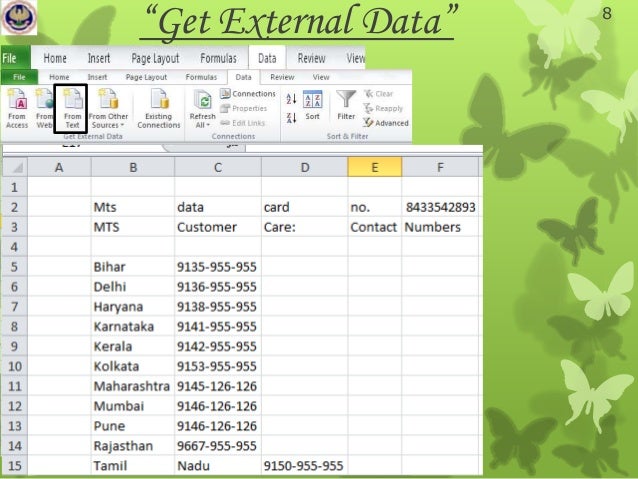The width and height of the screenshot is (638, 479).
Task: Switch to the small View tab
Action: (x=321, y=77)
